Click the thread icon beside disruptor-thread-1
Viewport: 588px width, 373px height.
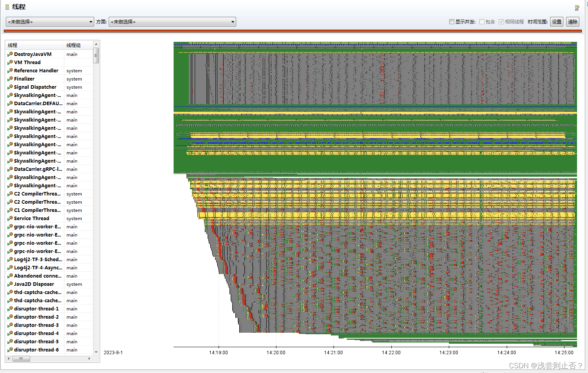coord(10,308)
